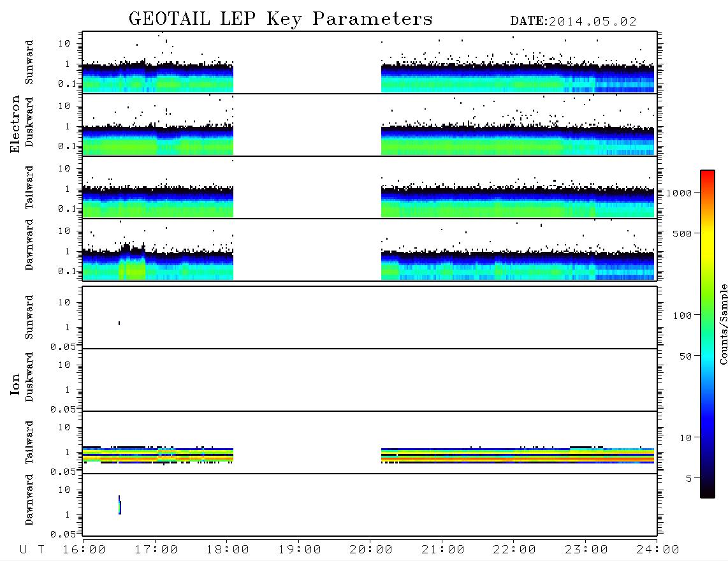Screen dimensions: 728x561
Task: Click the 50 colorbar tick label
Action: (685, 356)
